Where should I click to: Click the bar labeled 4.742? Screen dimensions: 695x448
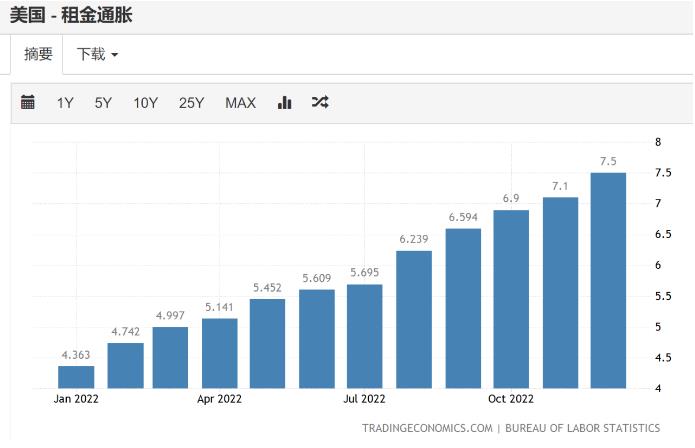coord(125,366)
